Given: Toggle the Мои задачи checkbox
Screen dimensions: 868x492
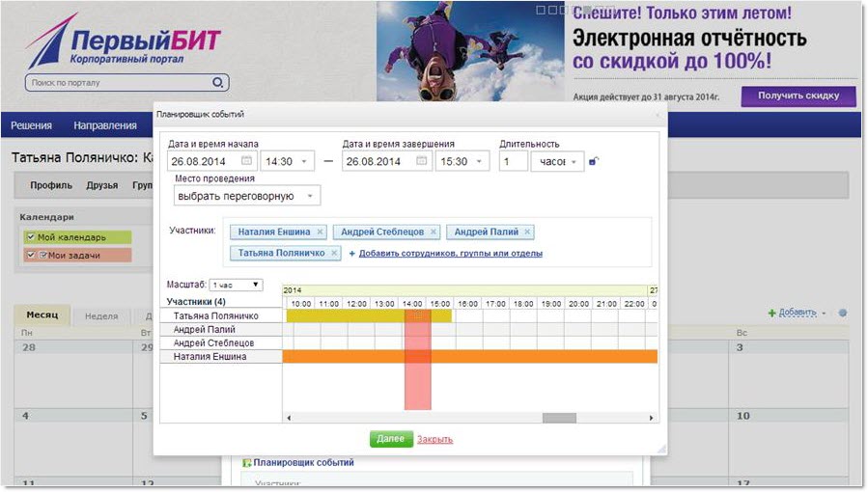Looking at the screenshot, I should coord(31,255).
